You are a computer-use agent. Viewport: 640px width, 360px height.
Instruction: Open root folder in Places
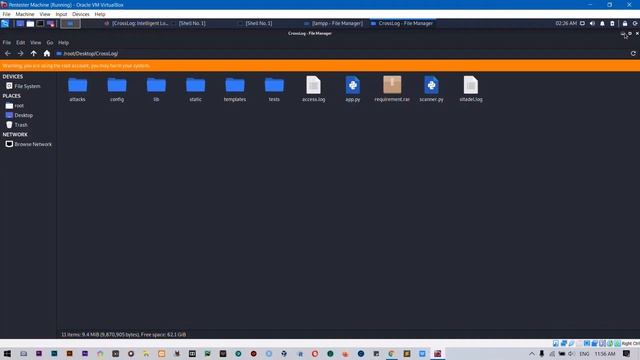pyautogui.click(x=15, y=106)
